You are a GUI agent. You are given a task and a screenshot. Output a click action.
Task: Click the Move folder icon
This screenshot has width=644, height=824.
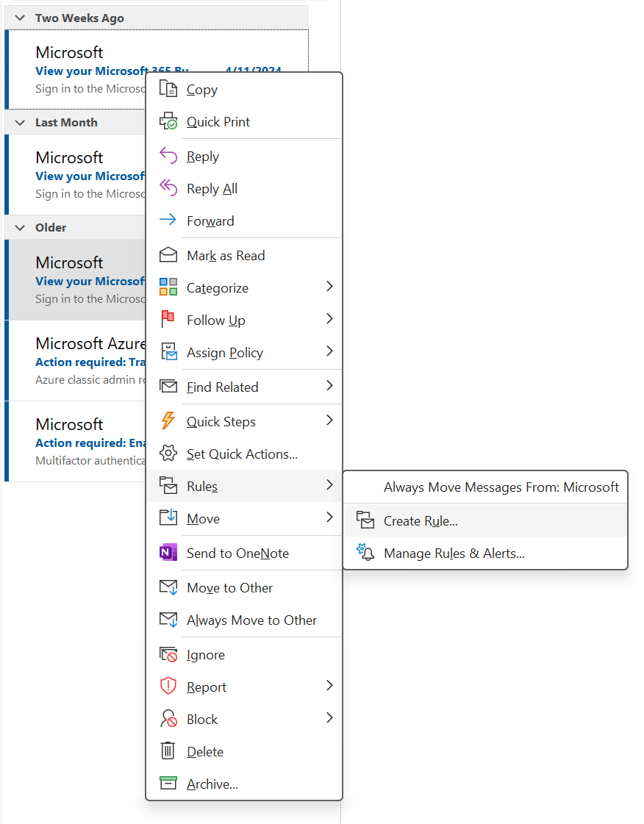point(168,517)
